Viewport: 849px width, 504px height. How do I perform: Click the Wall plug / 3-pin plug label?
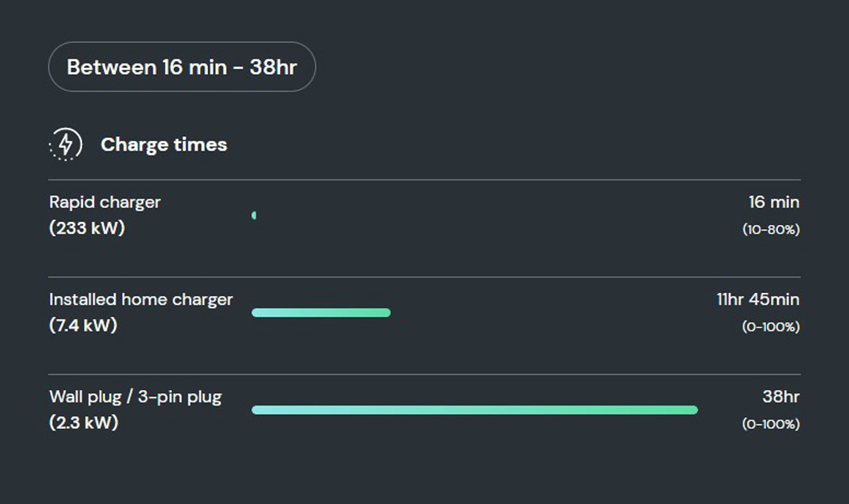pos(135,397)
